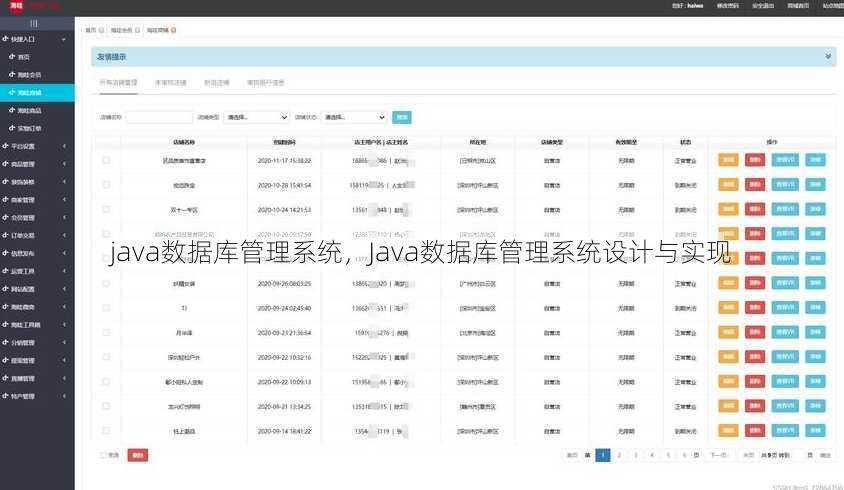The width and height of the screenshot is (844, 490).
Task: Click the orange button in the 2020-11-17 15:38:22 row
Action: click(728, 160)
